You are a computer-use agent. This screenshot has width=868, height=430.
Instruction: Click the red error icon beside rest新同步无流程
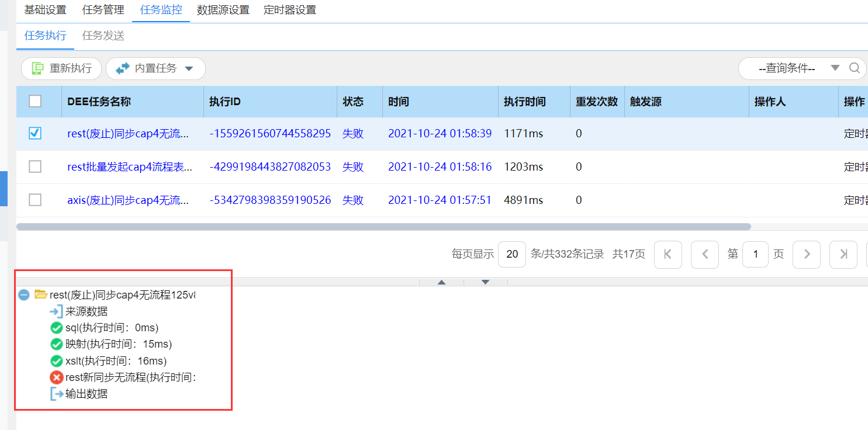(57, 377)
